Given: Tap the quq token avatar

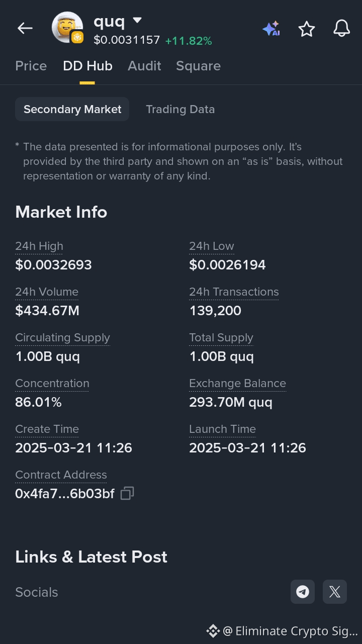Looking at the screenshot, I should click(x=67, y=28).
